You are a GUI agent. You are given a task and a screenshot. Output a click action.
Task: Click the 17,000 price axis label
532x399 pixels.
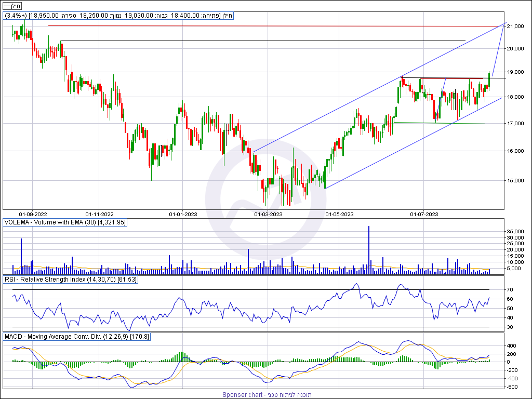pos(516,124)
